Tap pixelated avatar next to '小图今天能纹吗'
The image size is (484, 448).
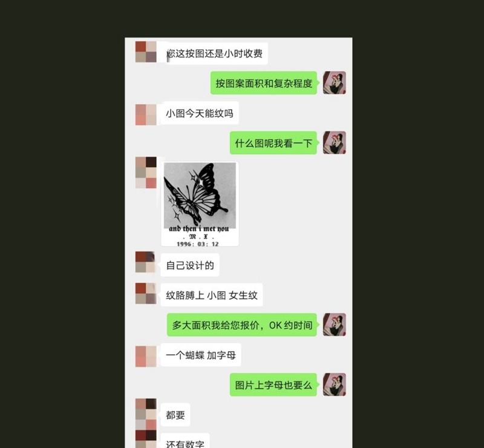coord(146,114)
